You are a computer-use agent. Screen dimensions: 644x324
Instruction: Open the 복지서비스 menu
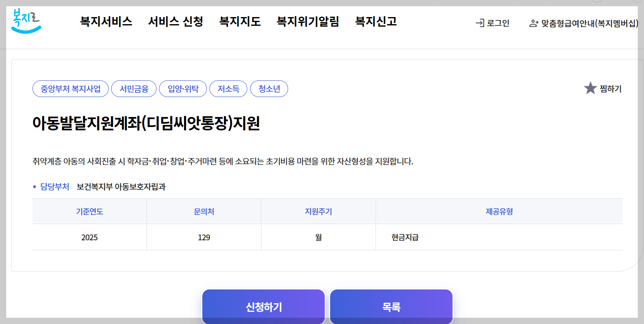106,22
